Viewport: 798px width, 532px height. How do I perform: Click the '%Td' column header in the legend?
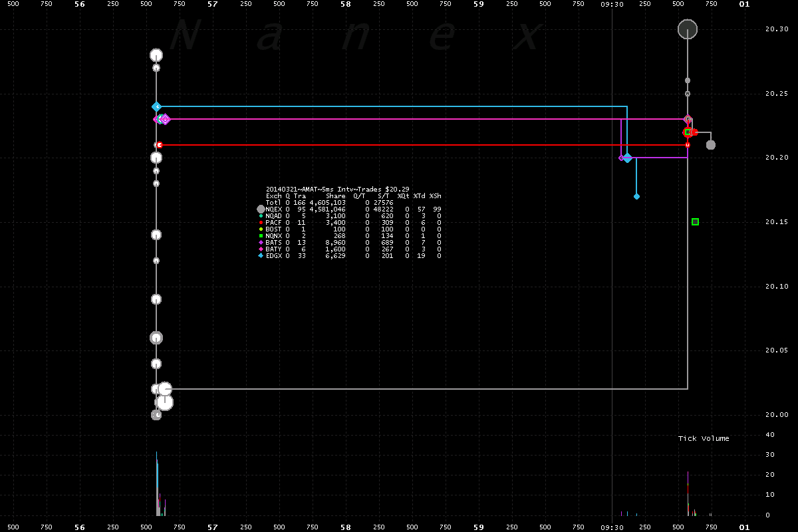(419, 196)
